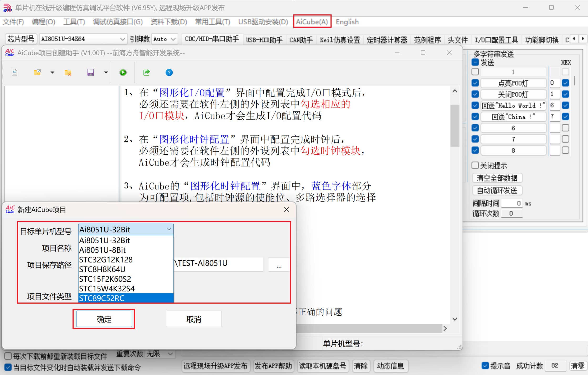
Task: Open the 文件(F) menu
Action: point(13,22)
